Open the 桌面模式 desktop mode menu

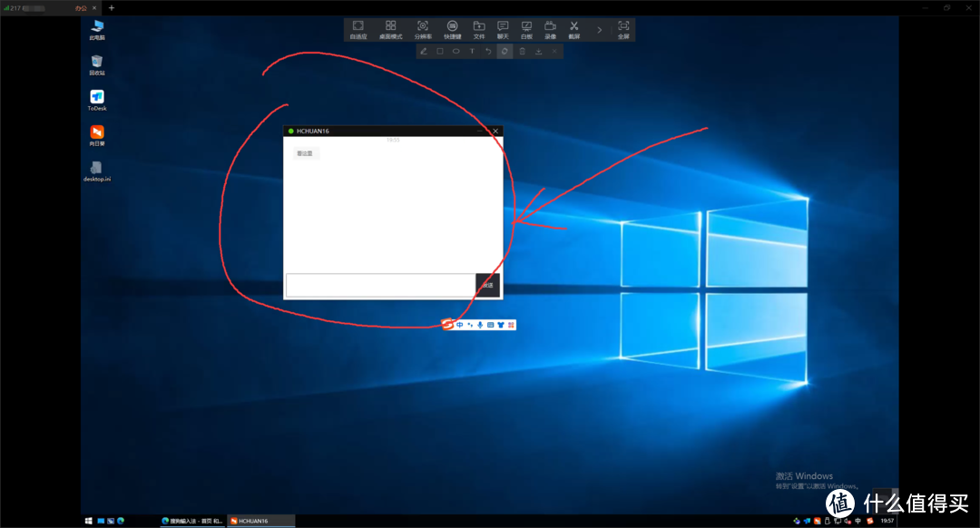click(390, 29)
